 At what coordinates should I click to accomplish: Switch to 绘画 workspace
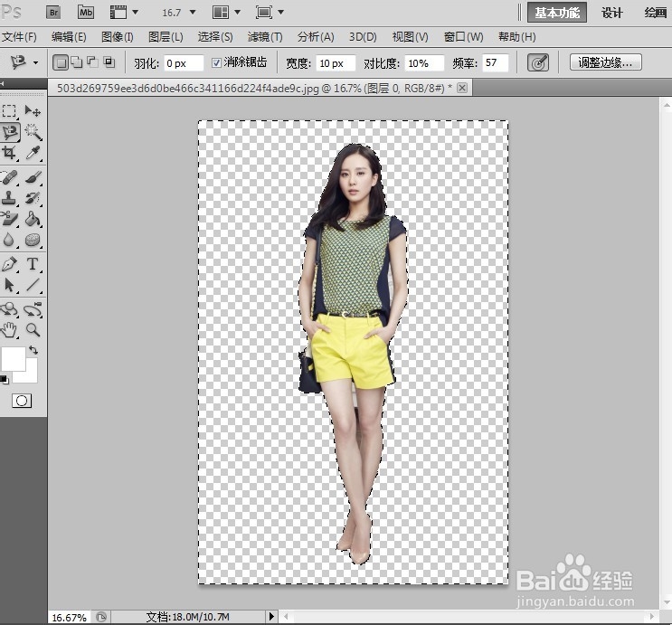[x=656, y=13]
